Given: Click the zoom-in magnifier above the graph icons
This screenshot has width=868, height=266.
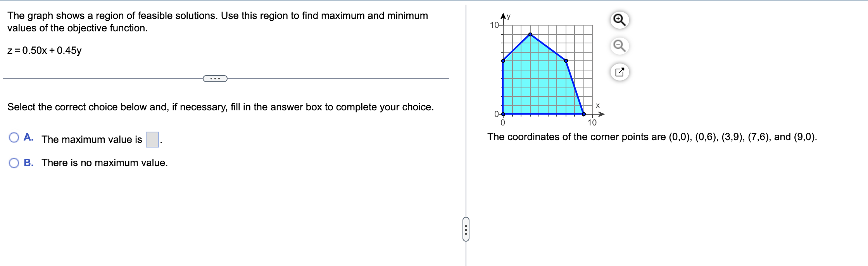Looking at the screenshot, I should point(621,21).
